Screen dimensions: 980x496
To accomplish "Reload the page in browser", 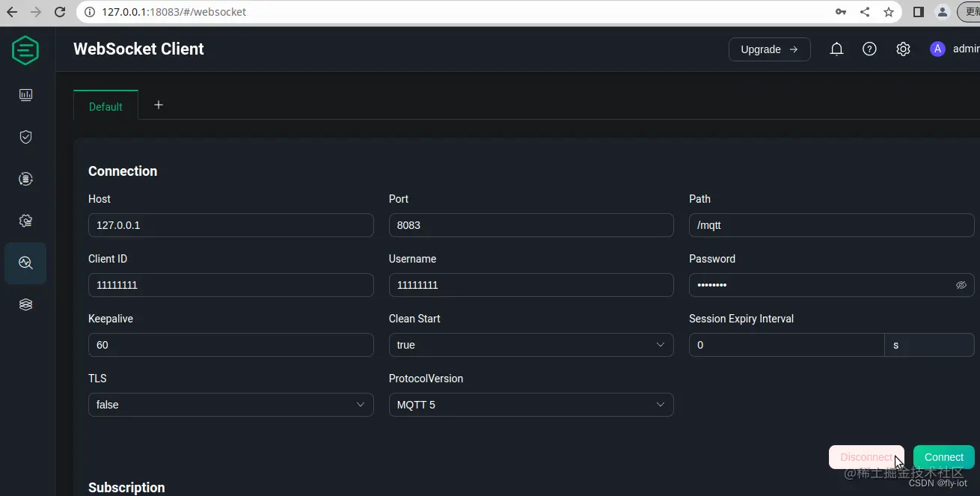I will (x=61, y=12).
